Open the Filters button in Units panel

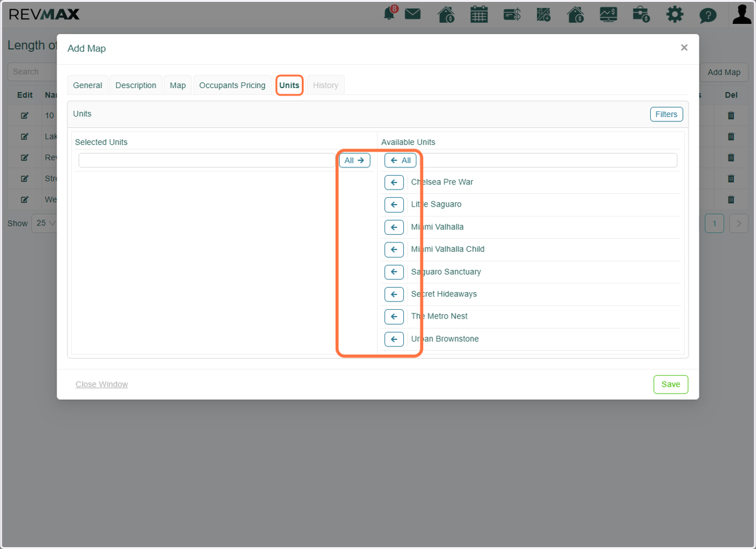pos(667,114)
